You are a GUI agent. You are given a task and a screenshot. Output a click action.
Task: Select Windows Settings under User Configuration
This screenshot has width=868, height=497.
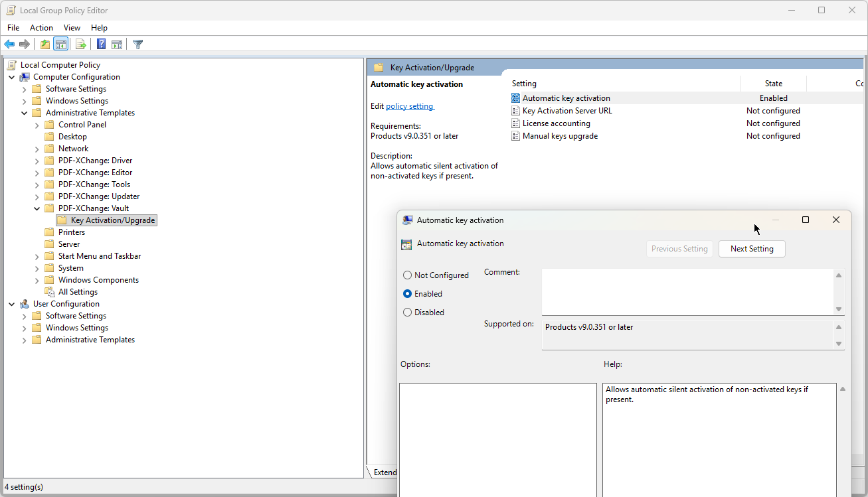pos(77,328)
